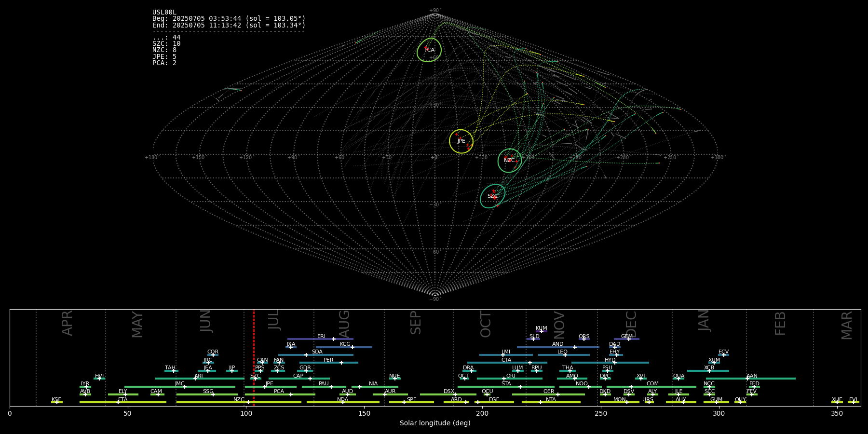This screenshot has height=434, width=868.
Task: Click the EVI shower bar label
Action: point(853,400)
